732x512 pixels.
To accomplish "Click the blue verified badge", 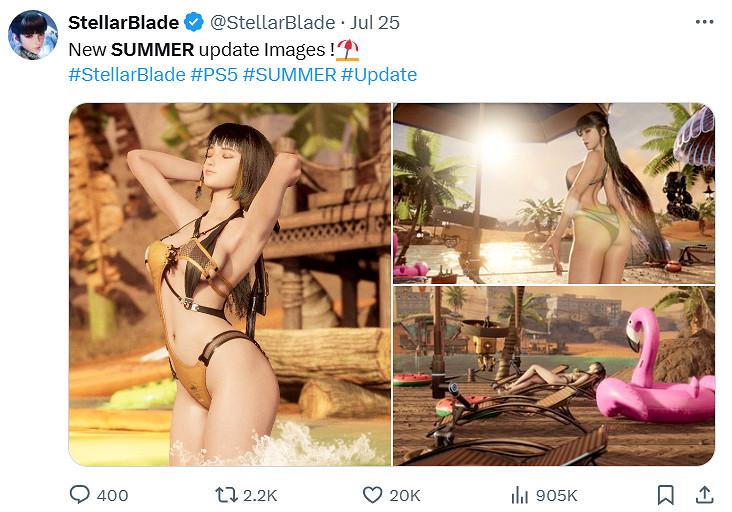I will click(x=194, y=22).
